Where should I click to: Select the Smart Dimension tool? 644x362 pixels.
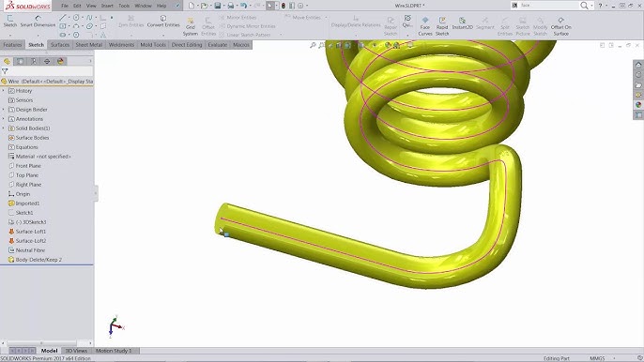pyautogui.click(x=38, y=21)
